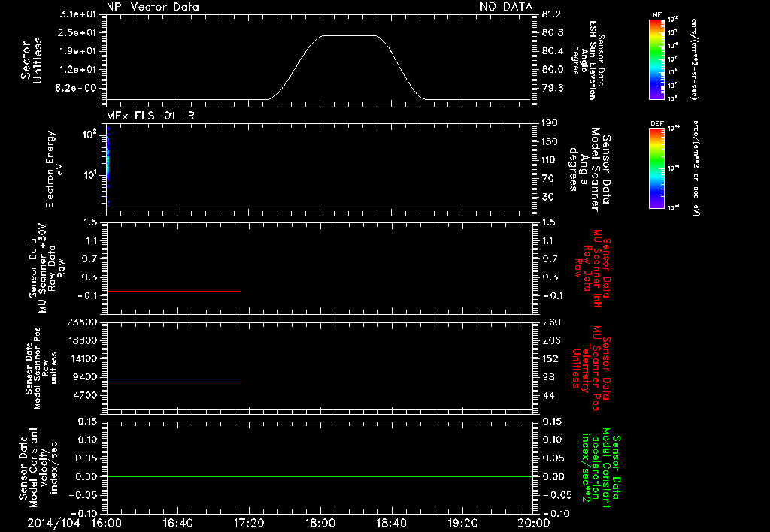Click the '1.2e+01' sector tick value

click(x=78, y=69)
